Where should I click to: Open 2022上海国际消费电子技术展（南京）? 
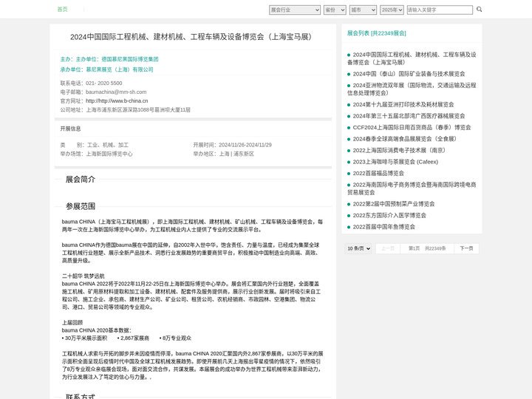click(400, 150)
